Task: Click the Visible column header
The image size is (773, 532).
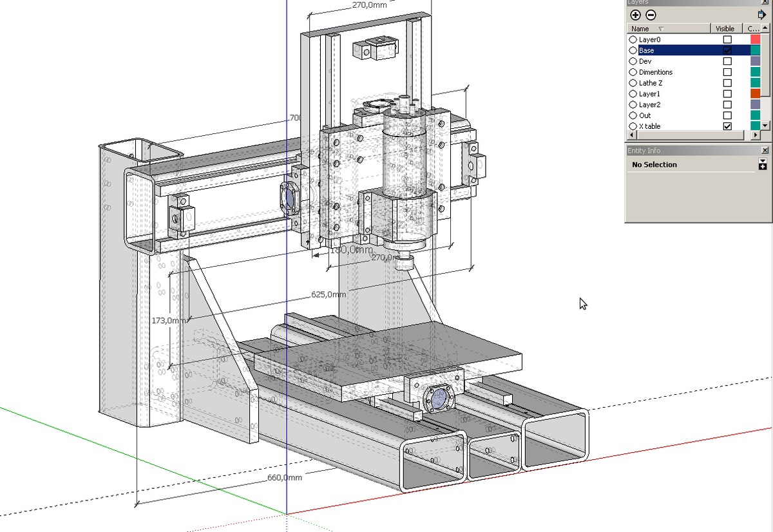Action: (x=725, y=29)
